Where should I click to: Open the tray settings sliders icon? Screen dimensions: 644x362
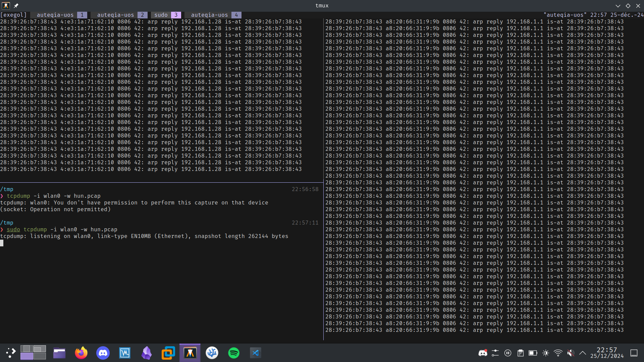coord(495,353)
